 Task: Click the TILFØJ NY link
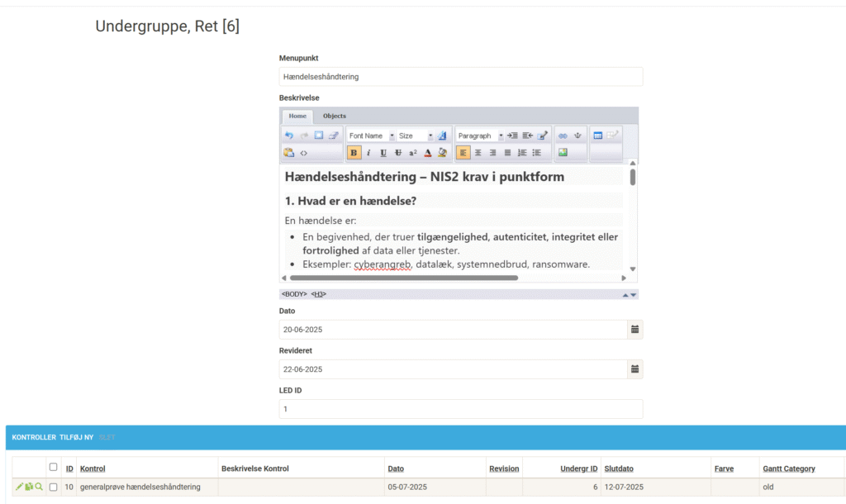77,437
